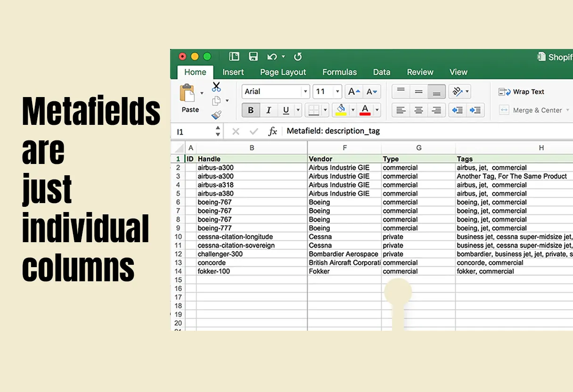This screenshot has width=573, height=392.
Task: Decrease the cell indent
Action: pos(457,110)
